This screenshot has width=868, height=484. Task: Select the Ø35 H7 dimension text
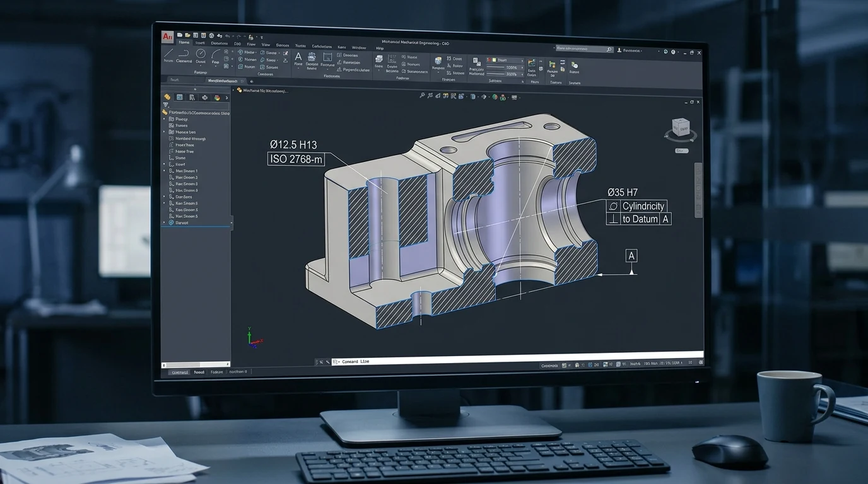tap(623, 192)
